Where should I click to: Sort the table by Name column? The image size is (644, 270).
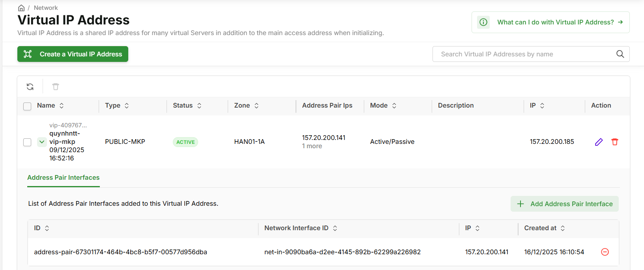coord(62,106)
